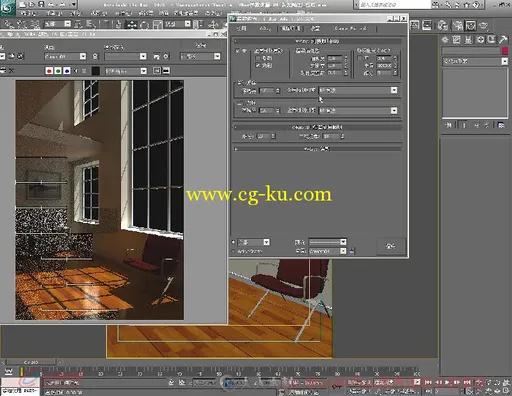
Task: Click the Redo arrow in quick access toolbar
Action: (x=63, y=5)
